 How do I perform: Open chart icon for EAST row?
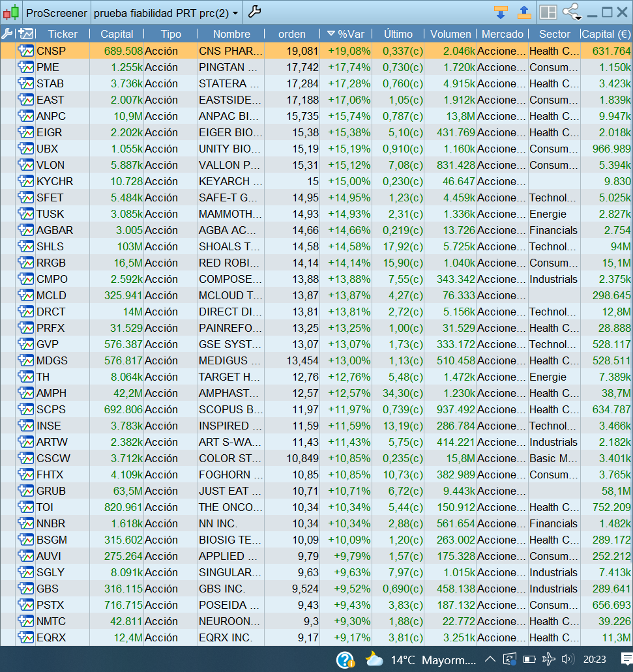25,100
